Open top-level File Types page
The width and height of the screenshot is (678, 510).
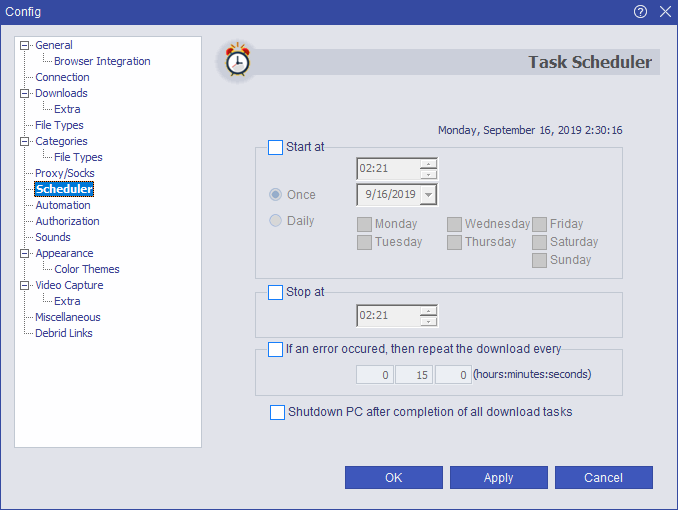tap(59, 125)
